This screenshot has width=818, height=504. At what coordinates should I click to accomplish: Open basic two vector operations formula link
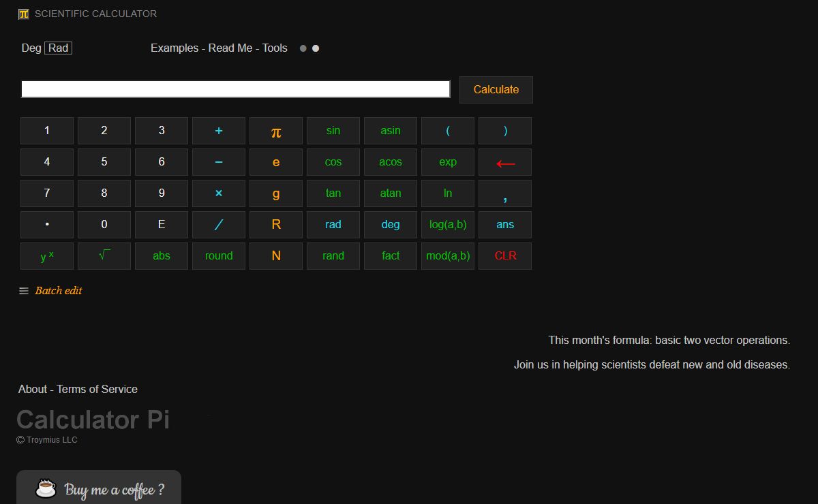723,341
